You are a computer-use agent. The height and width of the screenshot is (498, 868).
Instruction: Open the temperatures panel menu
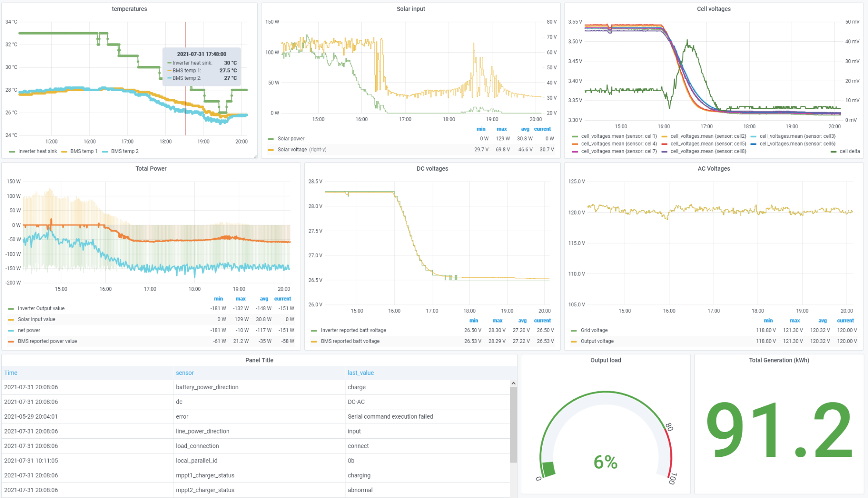click(129, 9)
